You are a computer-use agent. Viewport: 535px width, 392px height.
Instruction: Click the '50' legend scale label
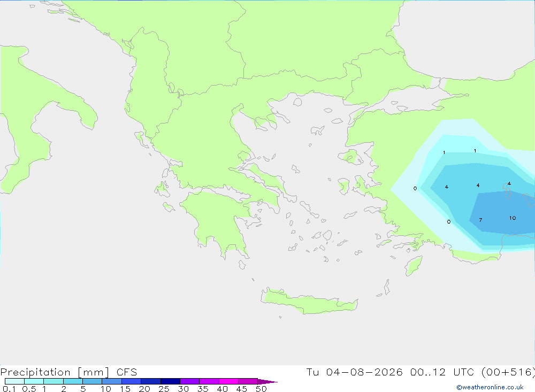pos(261,389)
